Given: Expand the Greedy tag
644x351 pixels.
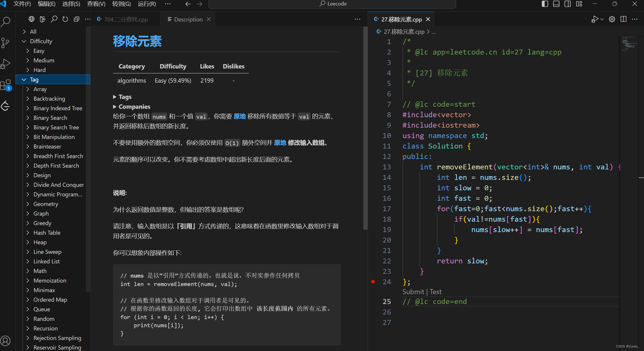Looking at the screenshot, I should tap(52, 223).
